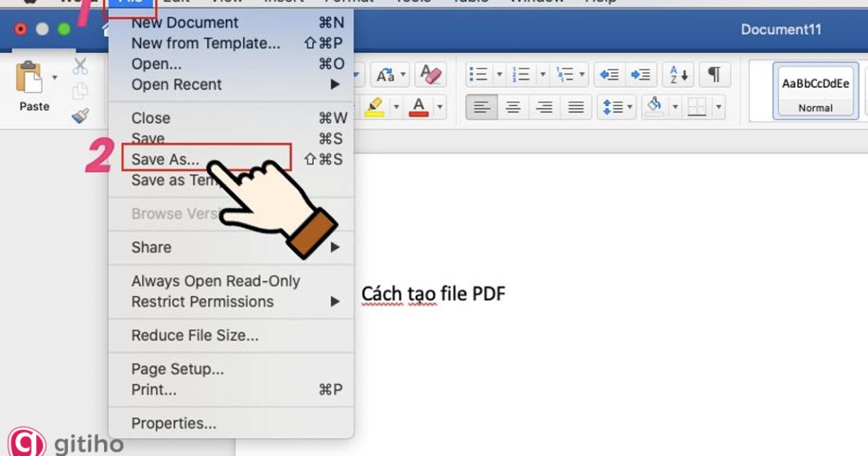
Task: Open the Sort A-Z tool
Action: 677,74
